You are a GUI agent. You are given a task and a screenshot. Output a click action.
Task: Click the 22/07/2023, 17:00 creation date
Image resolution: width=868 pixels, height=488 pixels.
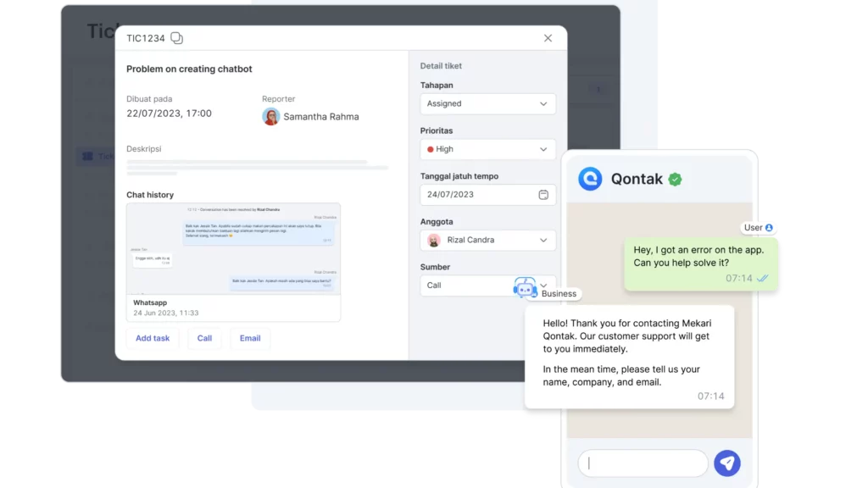click(169, 114)
